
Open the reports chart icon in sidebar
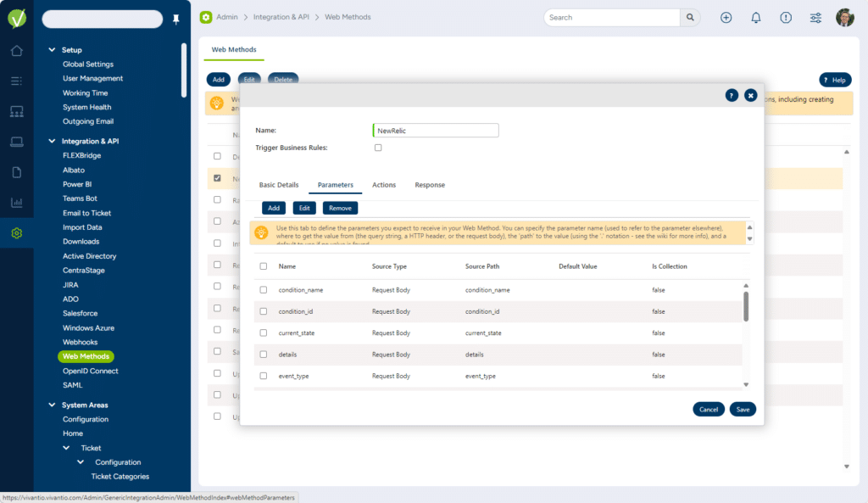click(16, 203)
